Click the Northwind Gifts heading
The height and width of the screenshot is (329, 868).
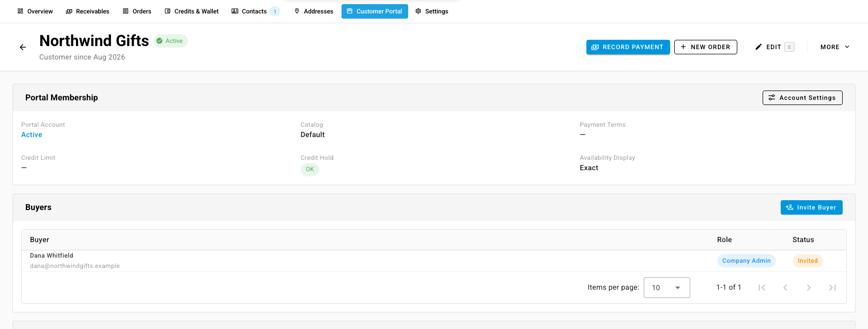tap(94, 41)
